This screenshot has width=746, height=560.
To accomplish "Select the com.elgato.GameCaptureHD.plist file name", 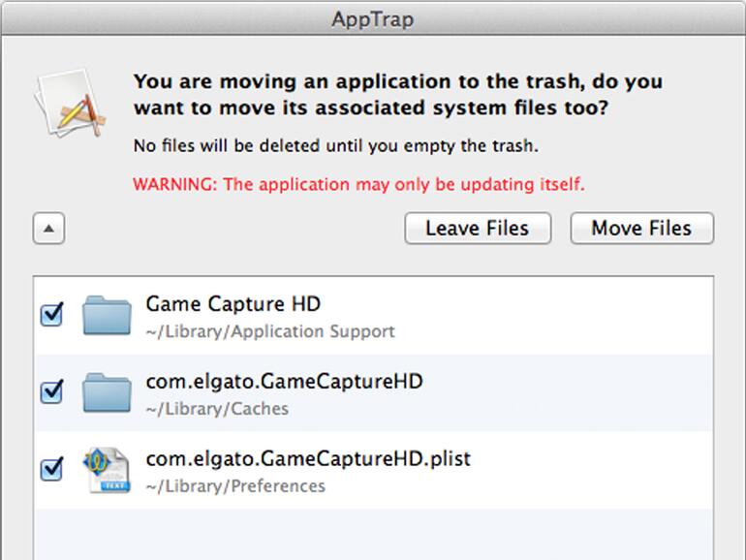I will click(308, 458).
